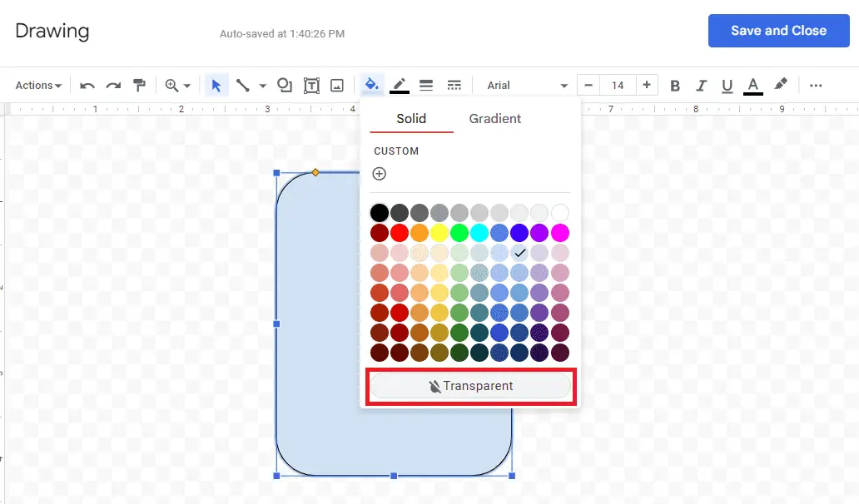
Task: Click the Save and Close button
Action: click(x=778, y=31)
